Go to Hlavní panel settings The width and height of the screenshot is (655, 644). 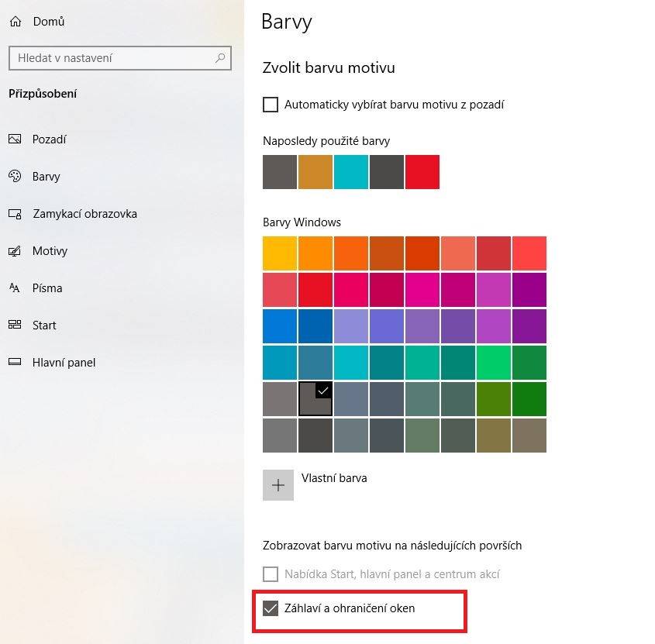64,363
